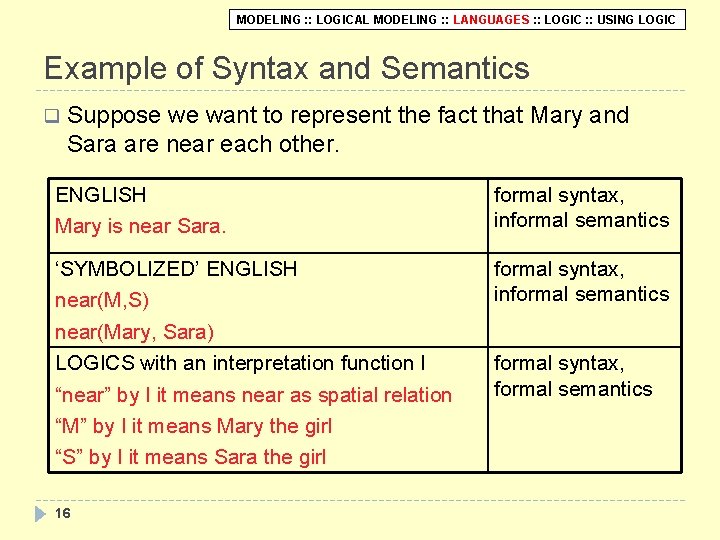Image resolution: width=720 pixels, height=540 pixels.
Task: Click the LOGIC breadcrumb segment
Action: tap(562, 20)
